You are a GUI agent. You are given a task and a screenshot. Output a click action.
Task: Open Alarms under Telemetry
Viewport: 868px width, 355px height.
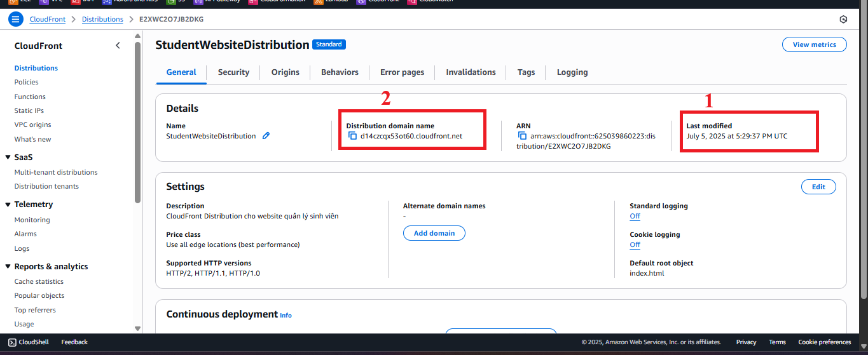25,234
